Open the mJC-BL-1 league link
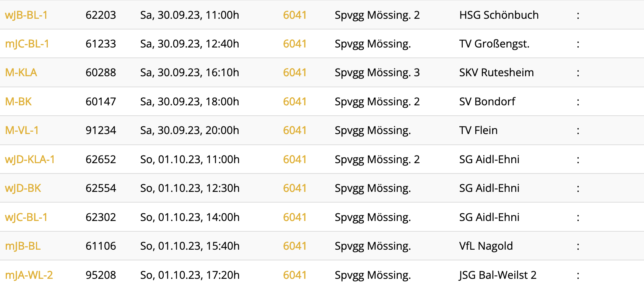This screenshot has height=288, width=644. click(27, 44)
